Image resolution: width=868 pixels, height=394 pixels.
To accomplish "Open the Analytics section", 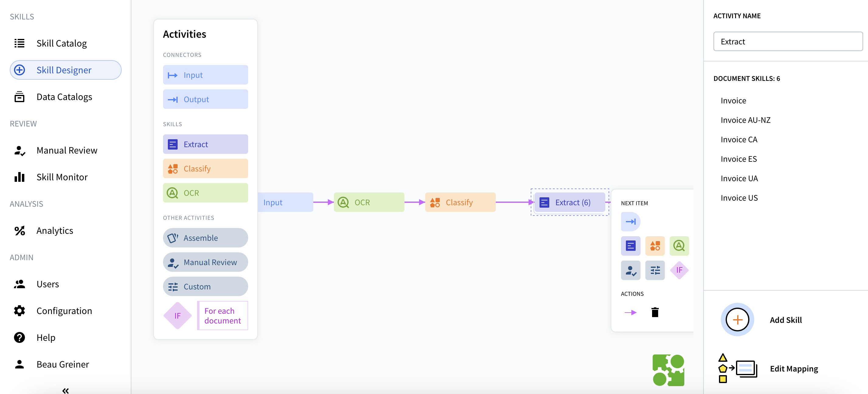I will pyautogui.click(x=54, y=230).
